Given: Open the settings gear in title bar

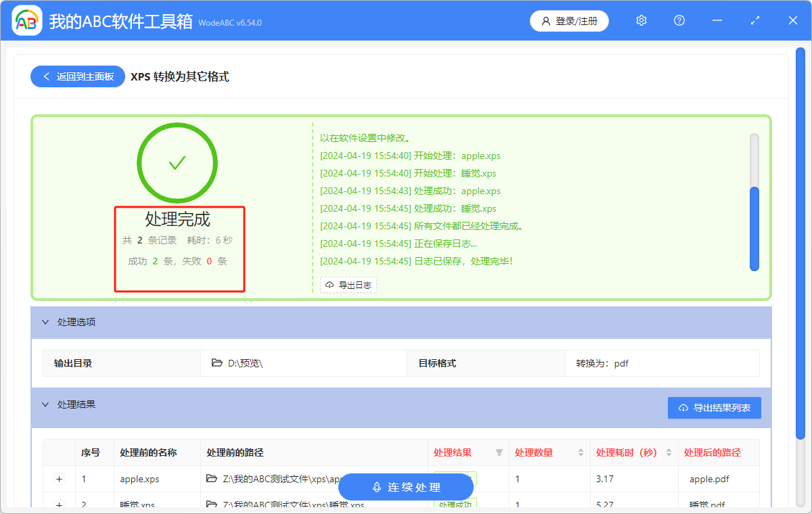Looking at the screenshot, I should coord(641,20).
